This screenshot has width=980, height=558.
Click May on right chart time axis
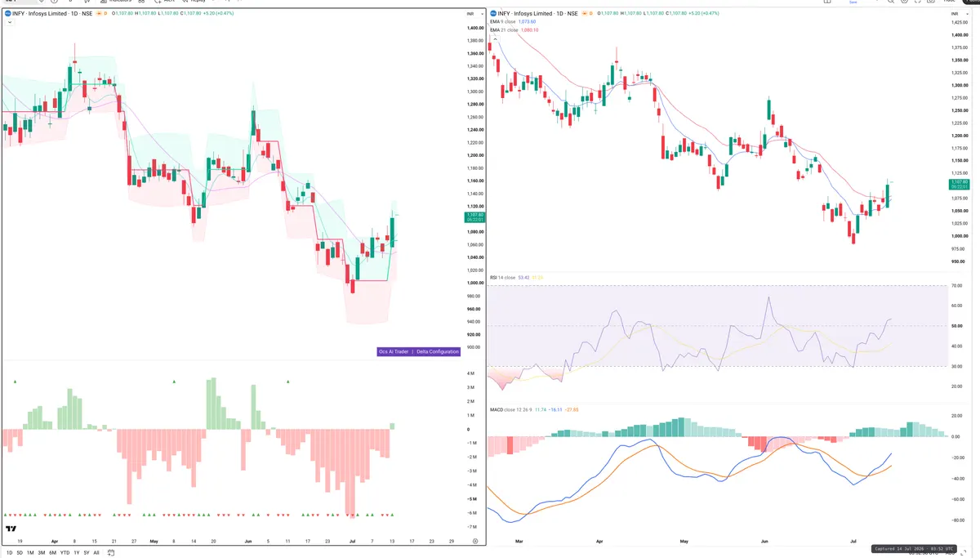click(685, 541)
